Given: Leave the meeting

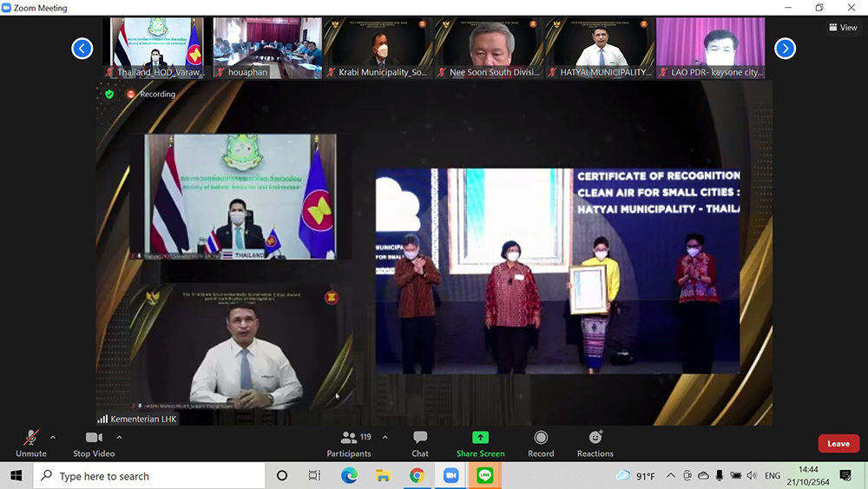Looking at the screenshot, I should [x=838, y=444].
